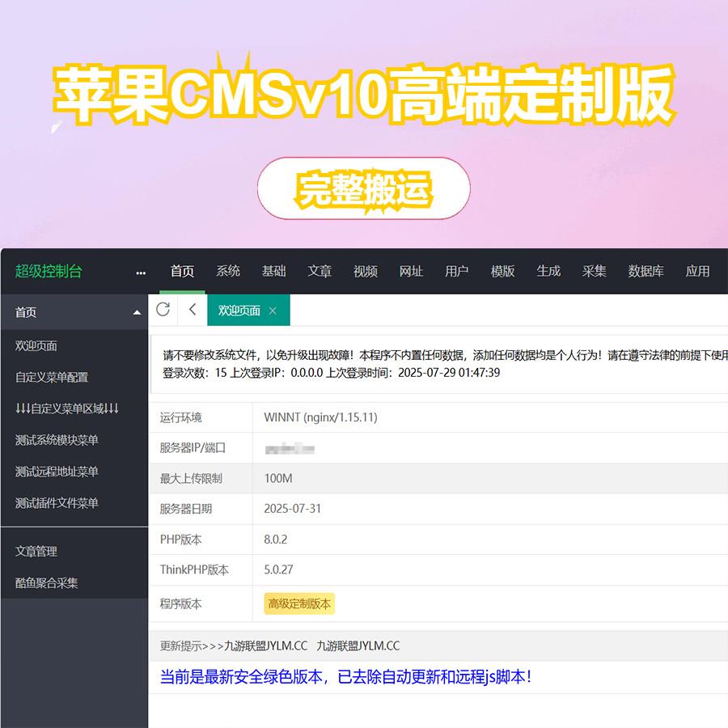Click the 完整搬运 banner button
728x728 pixels.
[364, 188]
